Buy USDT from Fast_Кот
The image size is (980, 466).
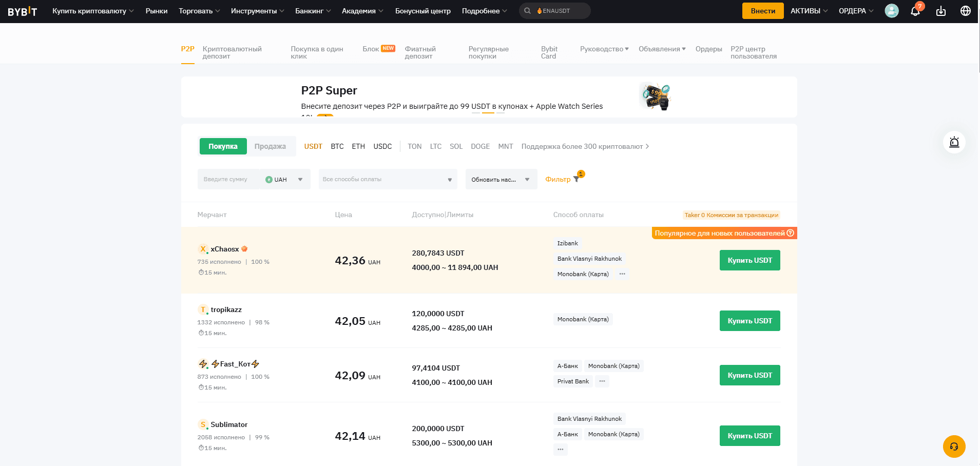point(750,375)
